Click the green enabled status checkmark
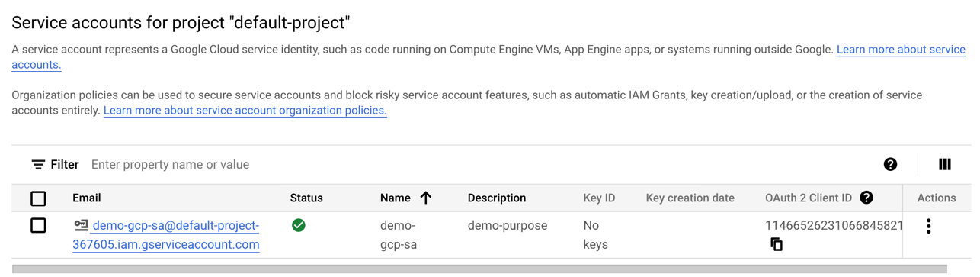980x277 pixels. 299,225
